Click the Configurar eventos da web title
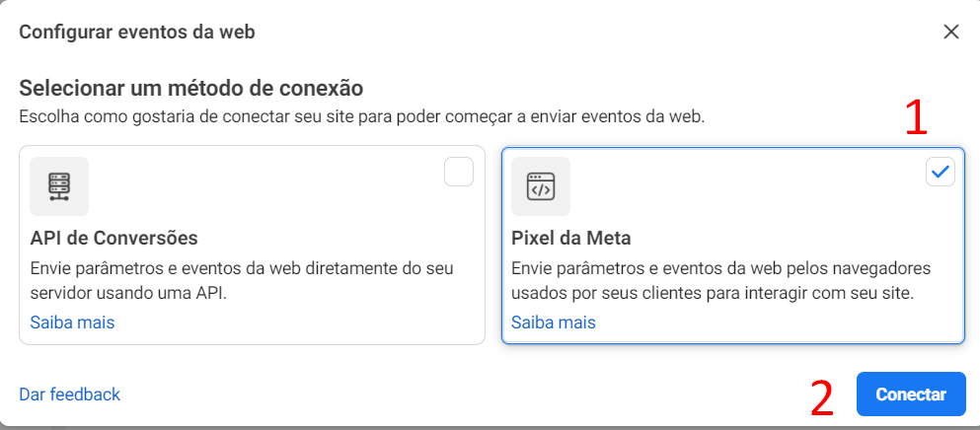 click(x=137, y=32)
